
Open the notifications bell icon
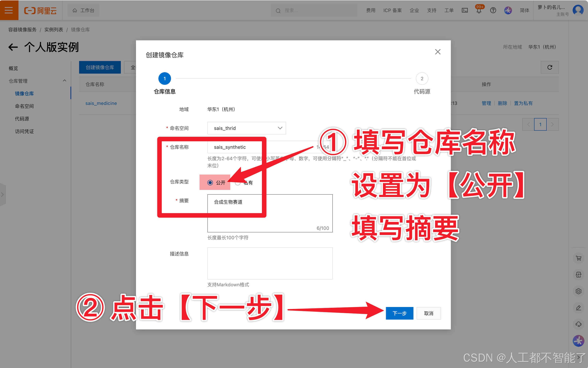[x=479, y=11]
